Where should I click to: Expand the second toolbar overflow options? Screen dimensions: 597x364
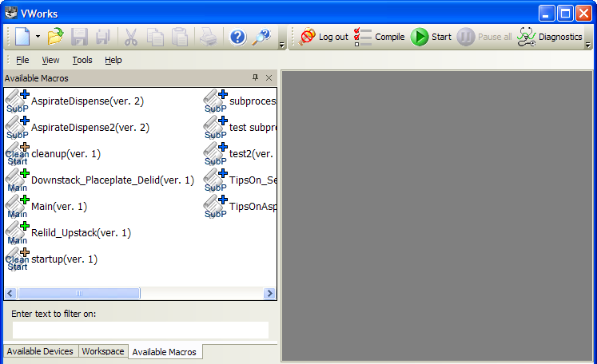(588, 45)
